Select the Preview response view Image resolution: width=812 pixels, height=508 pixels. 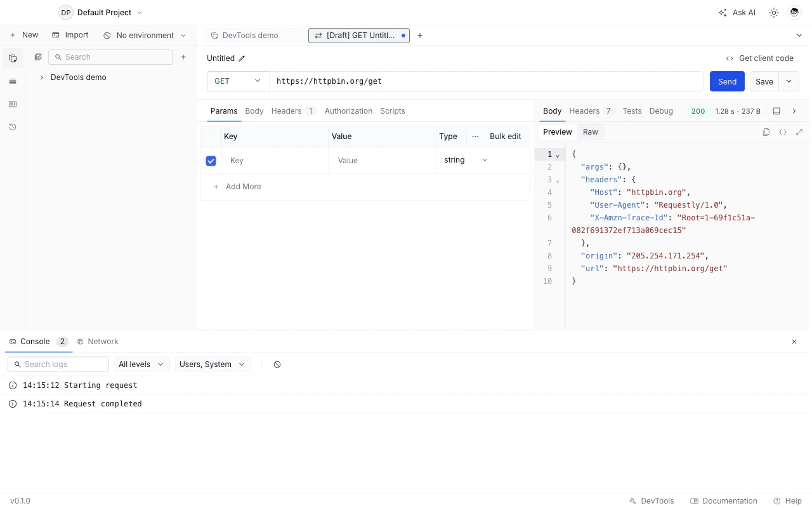[558, 132]
